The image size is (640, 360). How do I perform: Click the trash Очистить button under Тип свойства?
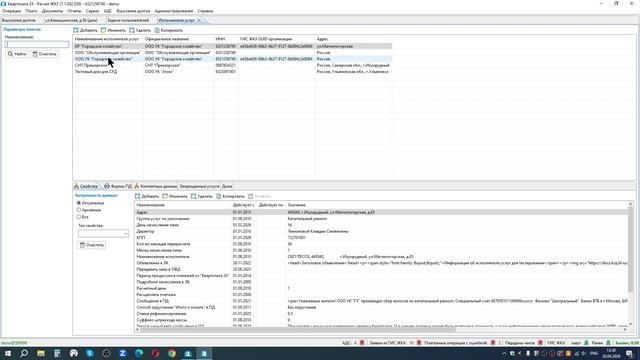(91, 245)
